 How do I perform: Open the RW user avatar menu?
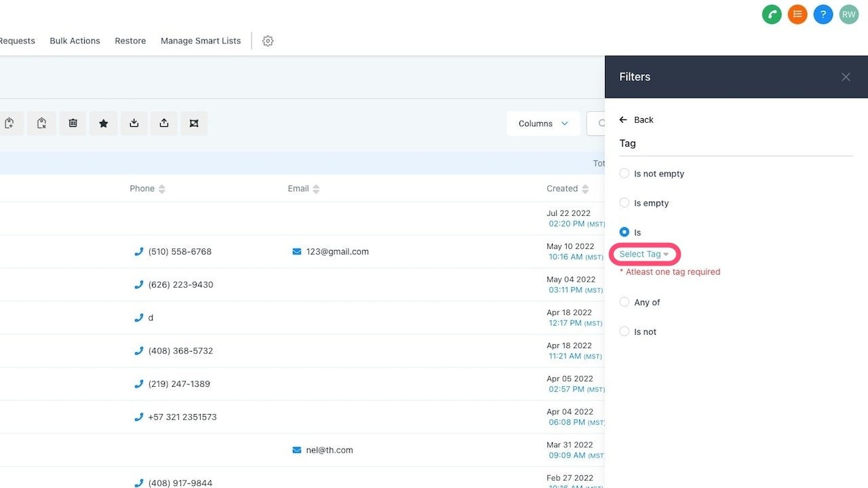point(849,14)
